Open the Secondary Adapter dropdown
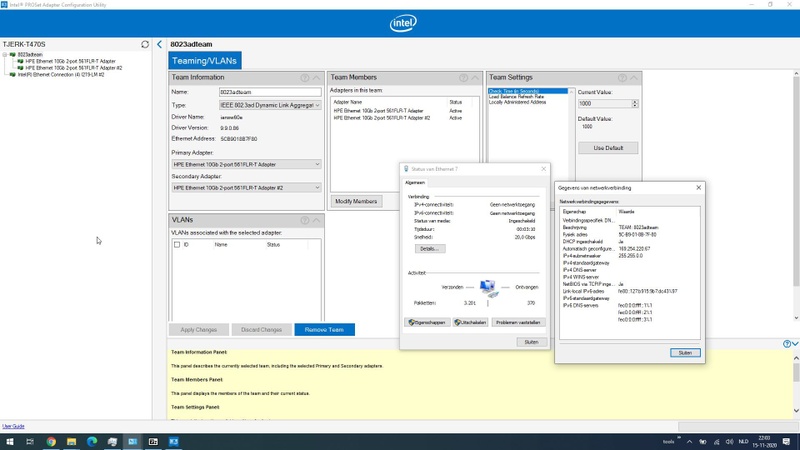 click(x=246, y=188)
